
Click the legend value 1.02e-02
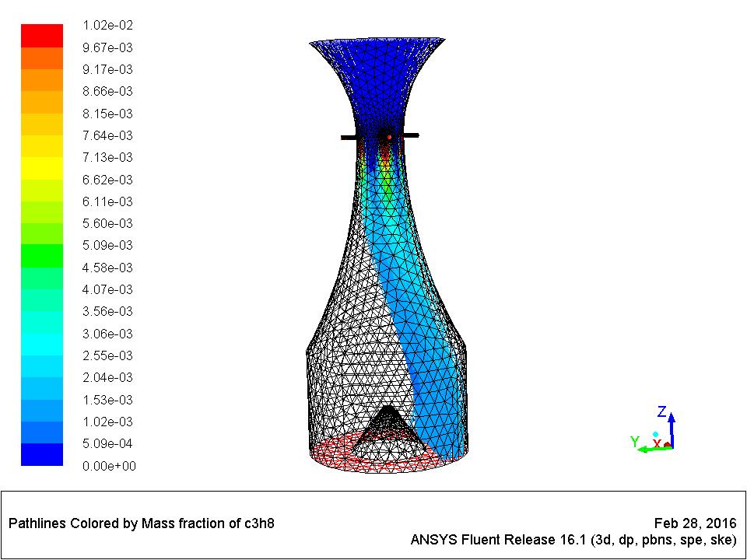coord(107,25)
